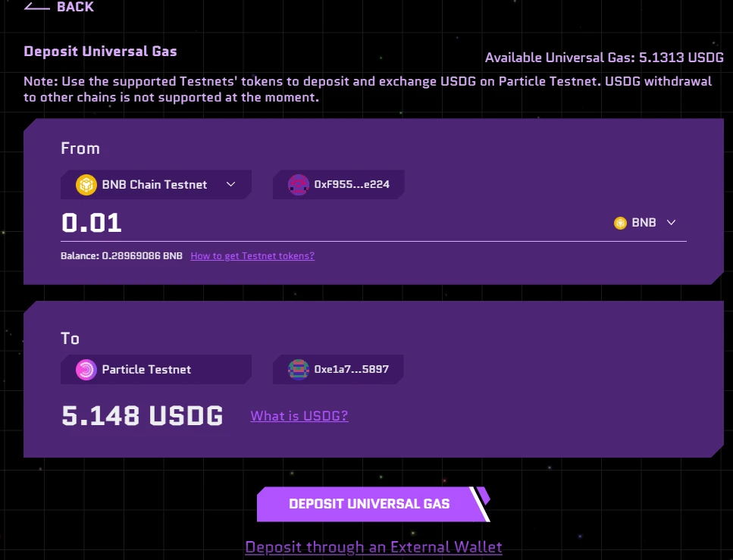
Task: Expand the BNB Chain Testnet network chevron
Action: [x=231, y=184]
